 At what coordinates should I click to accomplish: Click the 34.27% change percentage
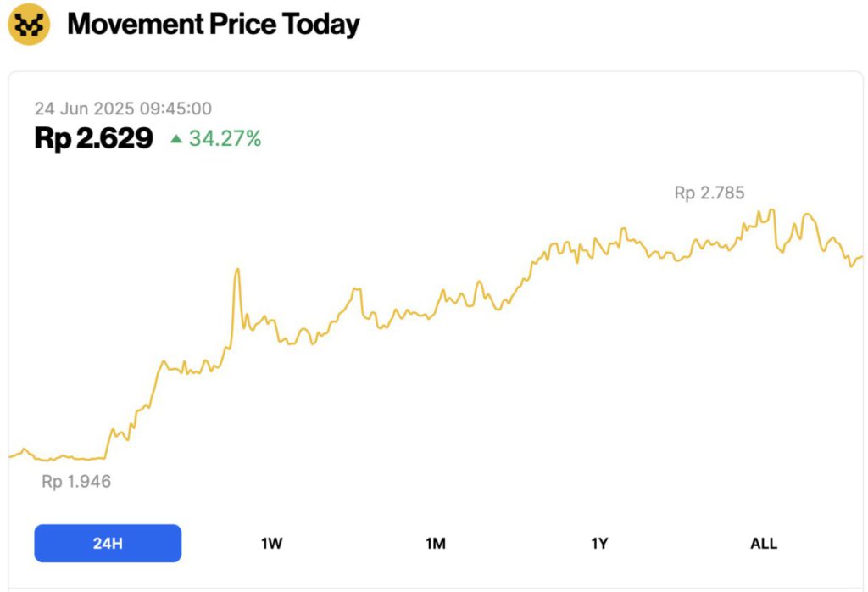point(225,138)
